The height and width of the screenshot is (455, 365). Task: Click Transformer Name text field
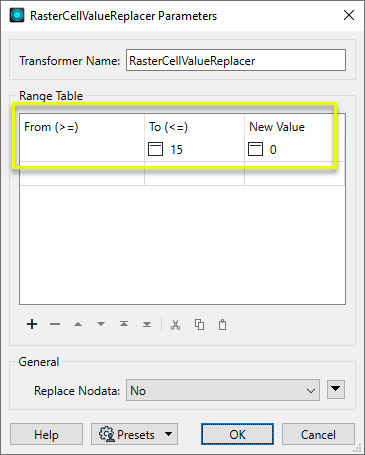coord(236,60)
